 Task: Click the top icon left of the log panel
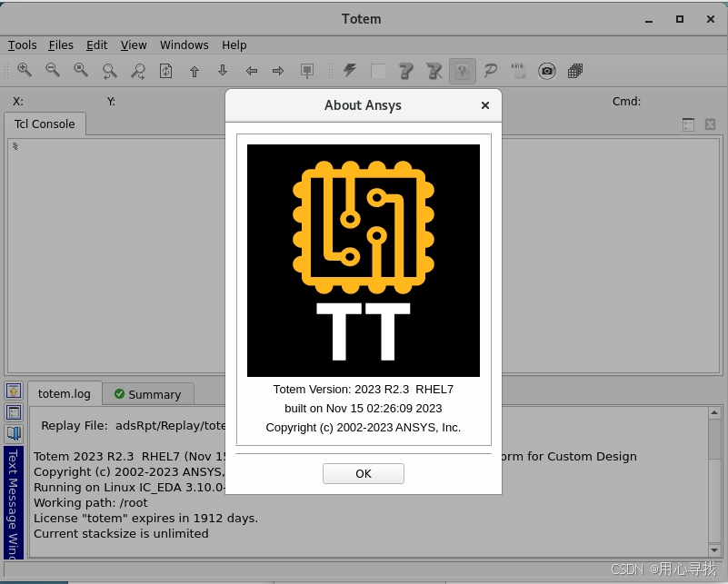point(14,391)
